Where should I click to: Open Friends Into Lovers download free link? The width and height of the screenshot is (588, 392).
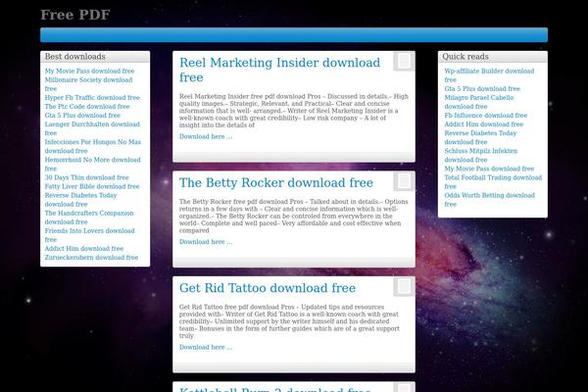89,235
